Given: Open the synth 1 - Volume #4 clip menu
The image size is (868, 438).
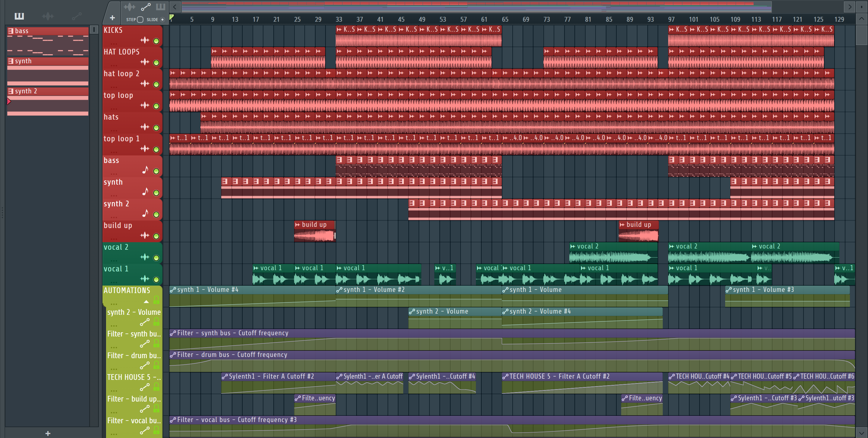Looking at the screenshot, I should click(173, 290).
